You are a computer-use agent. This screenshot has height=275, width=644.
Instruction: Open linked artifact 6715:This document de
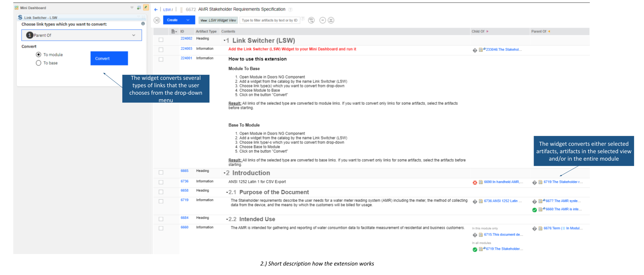coord(503,235)
